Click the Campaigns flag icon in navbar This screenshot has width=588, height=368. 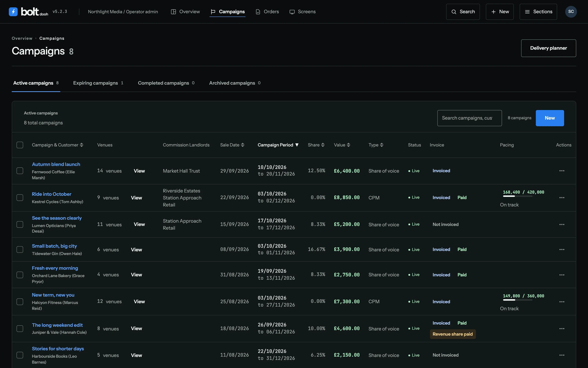pos(213,12)
